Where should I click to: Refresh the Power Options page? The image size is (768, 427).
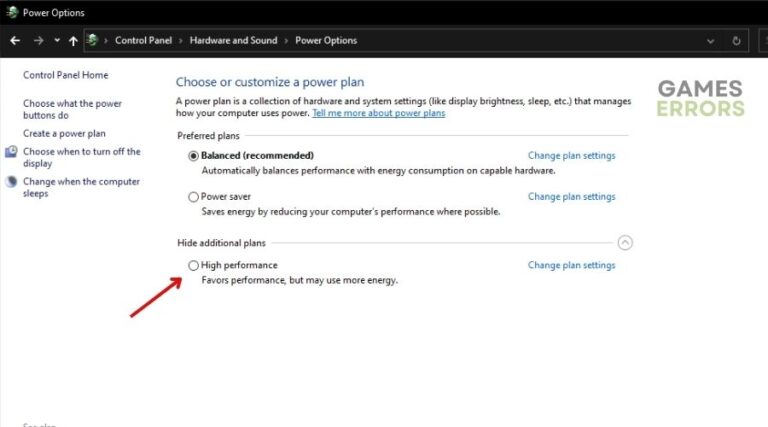[x=737, y=41]
